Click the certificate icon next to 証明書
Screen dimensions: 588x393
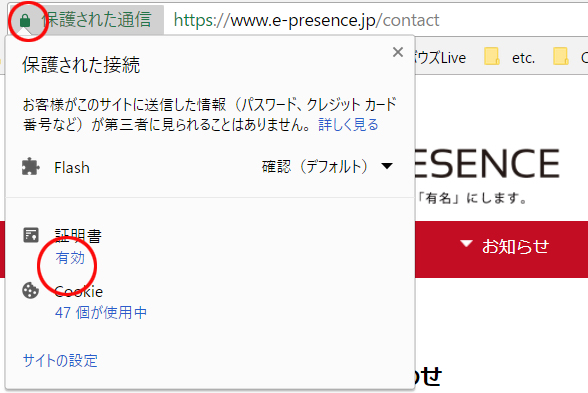click(x=31, y=235)
